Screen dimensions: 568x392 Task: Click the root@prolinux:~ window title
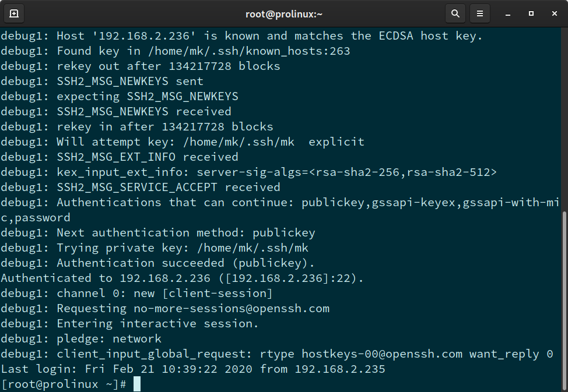[x=283, y=13]
